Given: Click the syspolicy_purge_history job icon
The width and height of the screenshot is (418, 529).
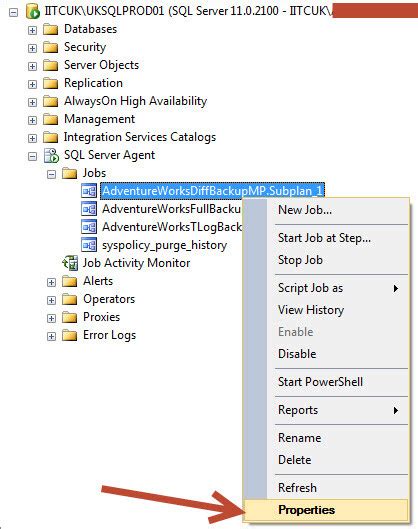Looking at the screenshot, I should (89, 245).
